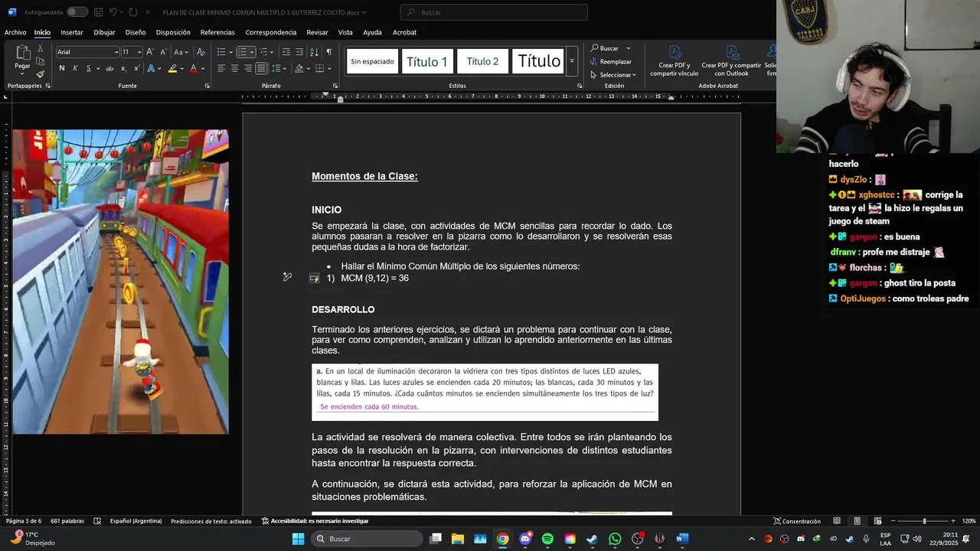Open the Arial font name dropdown

[x=116, y=52]
